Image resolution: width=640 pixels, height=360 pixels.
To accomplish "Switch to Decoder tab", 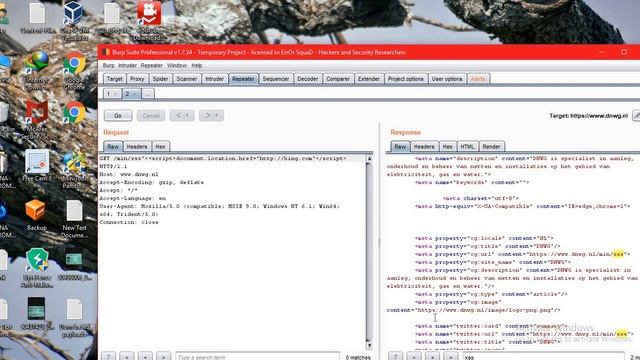I will tap(307, 79).
